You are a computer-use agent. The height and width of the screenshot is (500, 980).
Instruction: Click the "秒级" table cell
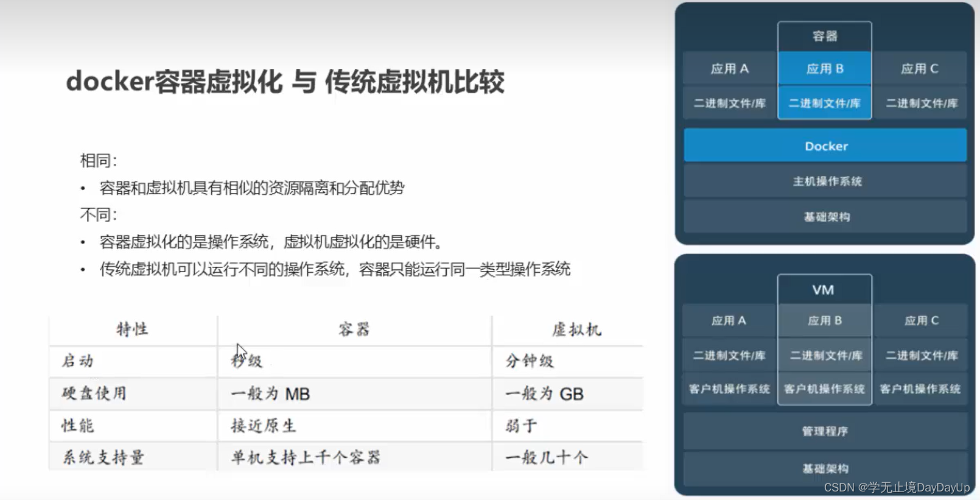pyautogui.click(x=247, y=361)
